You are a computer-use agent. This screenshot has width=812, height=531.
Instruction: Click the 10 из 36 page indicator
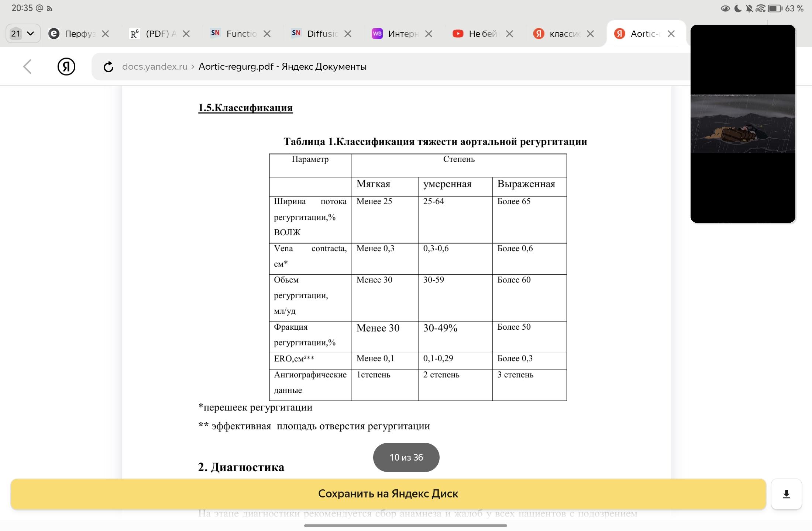coord(406,457)
